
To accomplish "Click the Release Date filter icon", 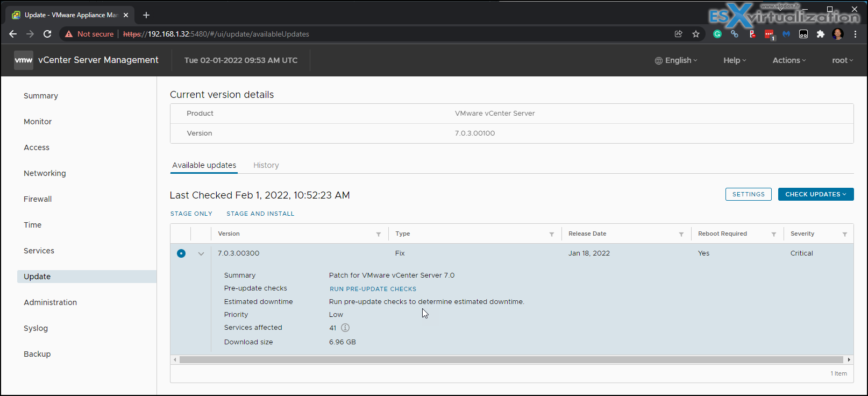I will pyautogui.click(x=681, y=234).
